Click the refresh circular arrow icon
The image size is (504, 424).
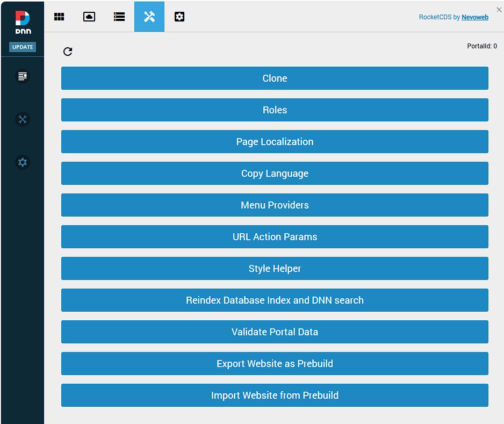click(68, 52)
